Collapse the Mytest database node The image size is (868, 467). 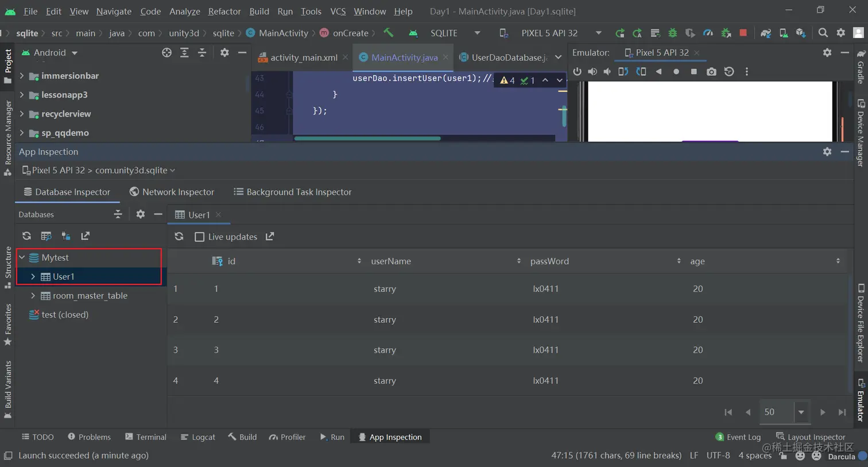[x=22, y=258]
